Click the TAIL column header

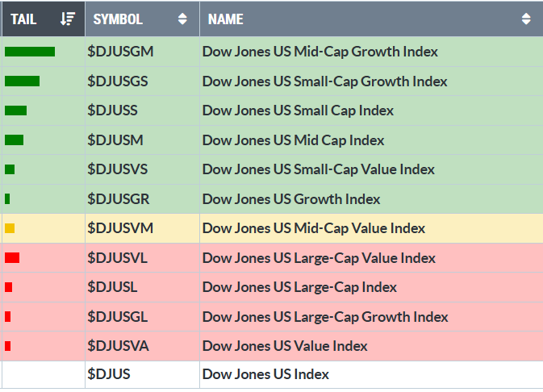pyautogui.click(x=23, y=19)
